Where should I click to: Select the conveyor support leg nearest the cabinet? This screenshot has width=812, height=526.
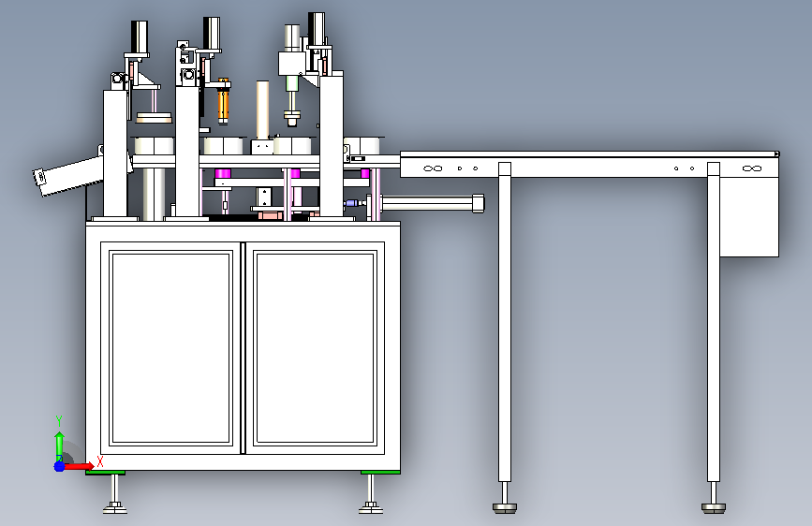505,322
